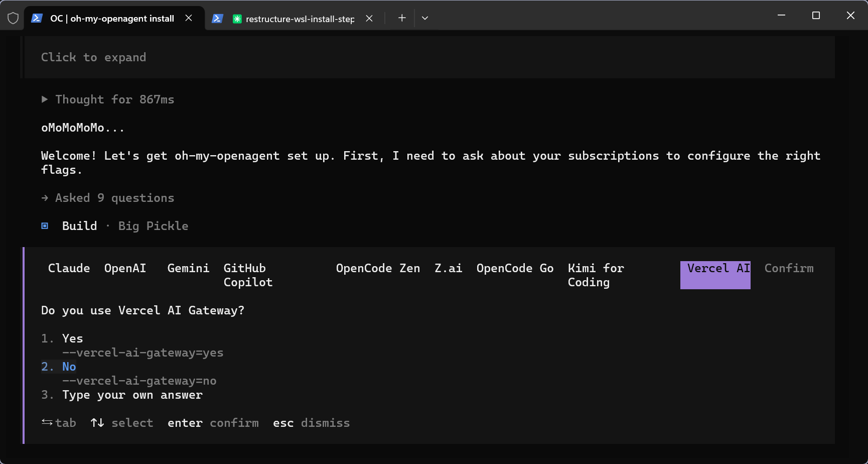Open the Asked 9 questions summary

[x=107, y=198]
